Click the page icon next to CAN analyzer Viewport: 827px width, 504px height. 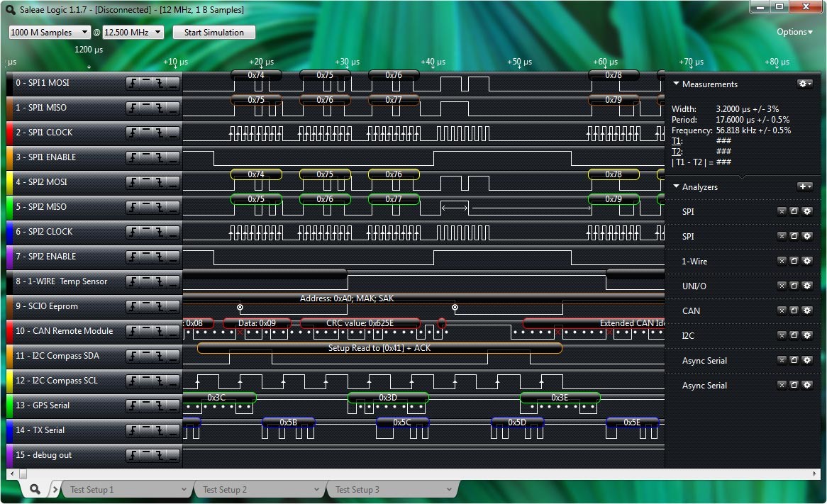(x=794, y=310)
